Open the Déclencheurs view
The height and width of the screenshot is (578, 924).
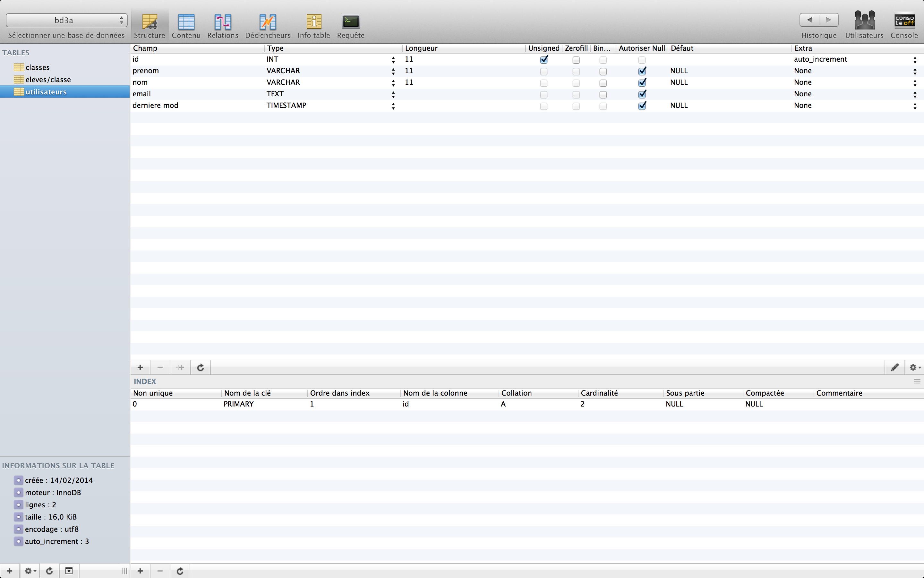[268, 26]
